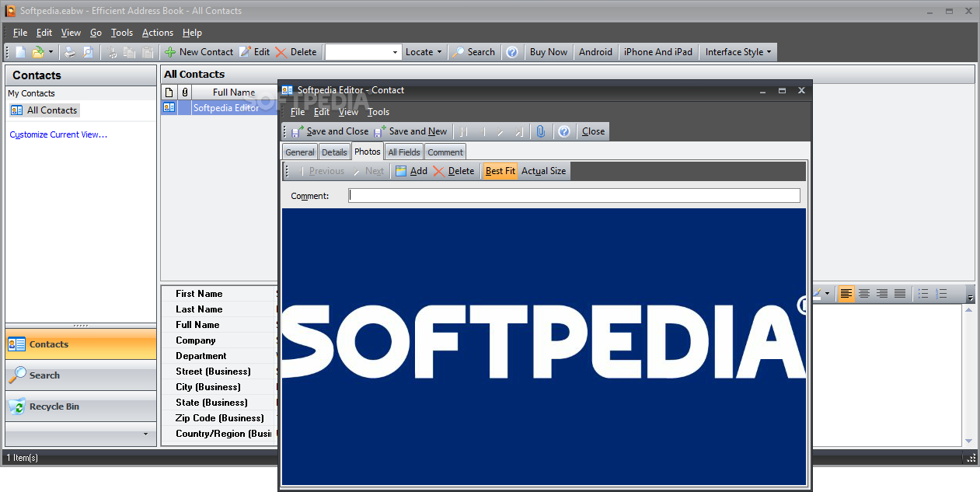Screen dimensions: 980x492
Task: Click the New Contact button
Action: (199, 52)
